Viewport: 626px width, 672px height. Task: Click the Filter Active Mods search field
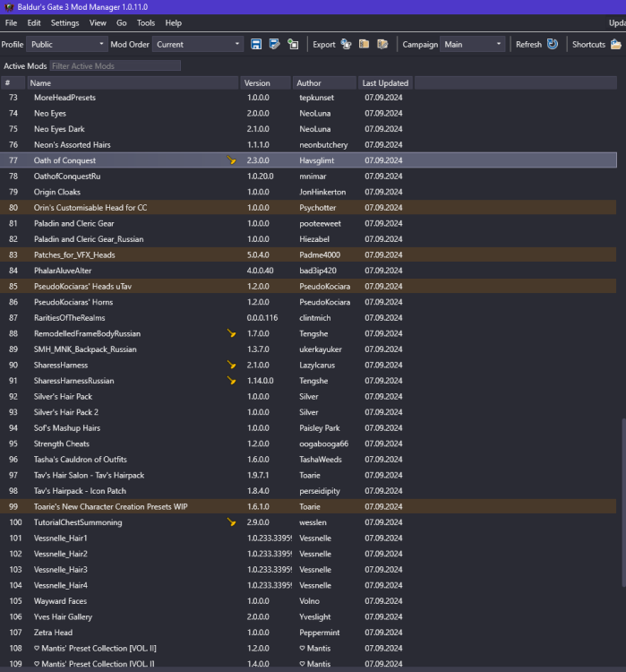pyautogui.click(x=115, y=66)
